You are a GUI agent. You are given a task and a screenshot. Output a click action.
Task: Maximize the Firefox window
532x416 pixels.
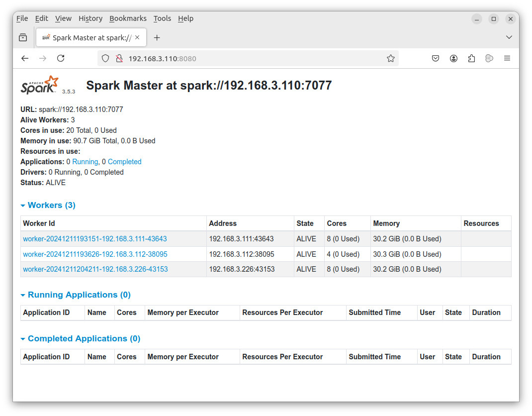tap(493, 19)
